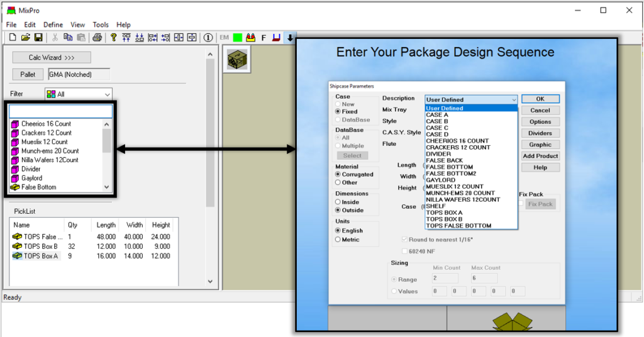644x337 pixels.
Task: Click the Copy toolbar icon
Action: [68, 38]
